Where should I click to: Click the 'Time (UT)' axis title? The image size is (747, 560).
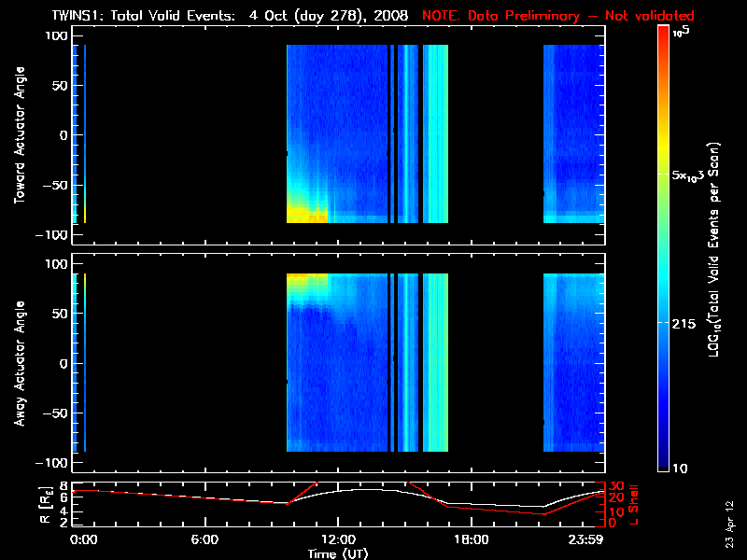[x=338, y=553]
